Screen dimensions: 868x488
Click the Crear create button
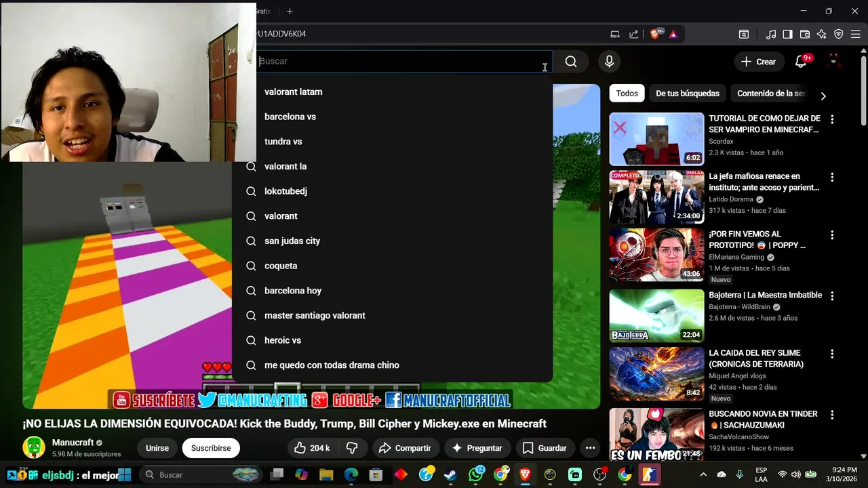tap(759, 62)
